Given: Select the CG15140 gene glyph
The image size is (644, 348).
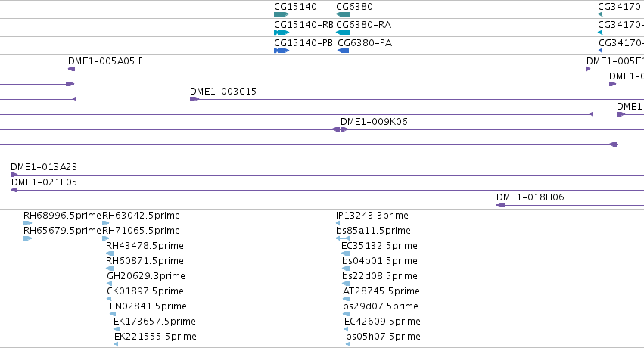Looking at the screenshot, I should click(282, 14).
